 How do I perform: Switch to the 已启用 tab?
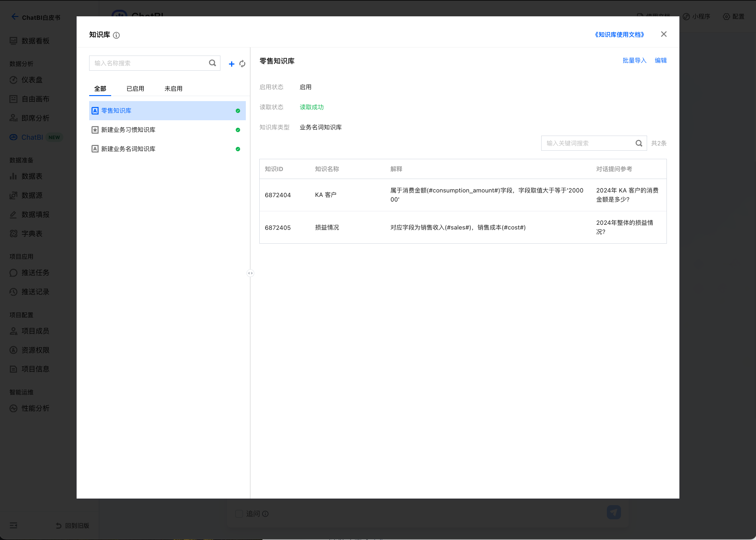point(135,89)
